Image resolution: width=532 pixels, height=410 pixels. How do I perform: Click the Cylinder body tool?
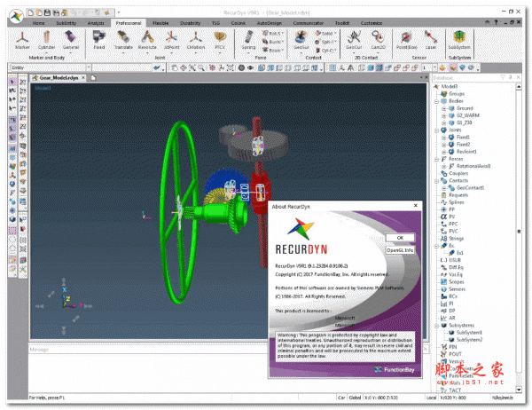45,39
